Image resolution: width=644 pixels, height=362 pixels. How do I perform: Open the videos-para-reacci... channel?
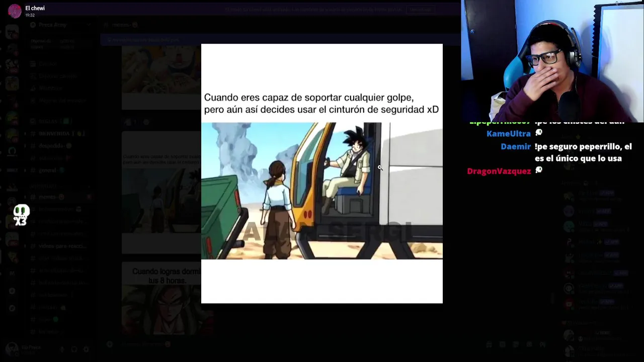(61, 246)
